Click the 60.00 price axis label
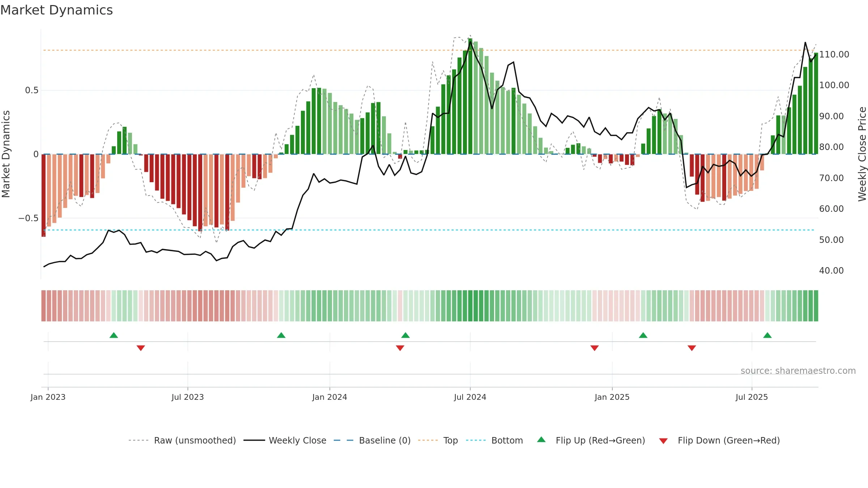The width and height of the screenshot is (868, 488). point(831,209)
